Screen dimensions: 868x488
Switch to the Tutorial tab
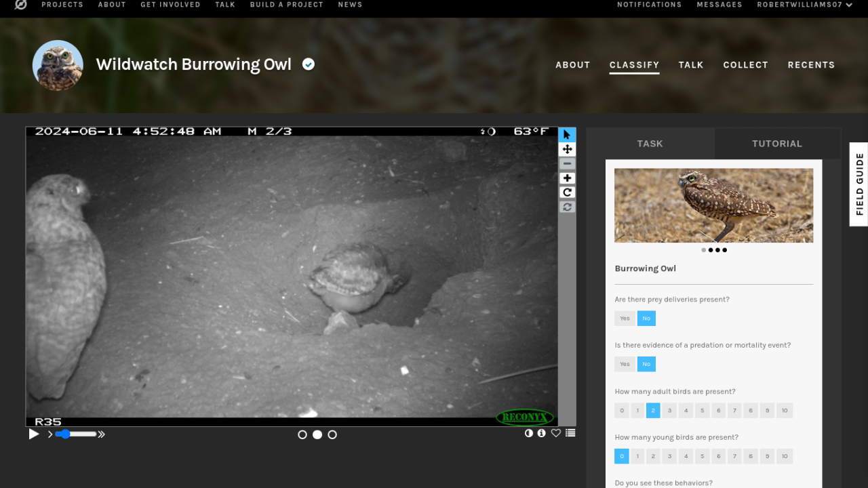777,144
